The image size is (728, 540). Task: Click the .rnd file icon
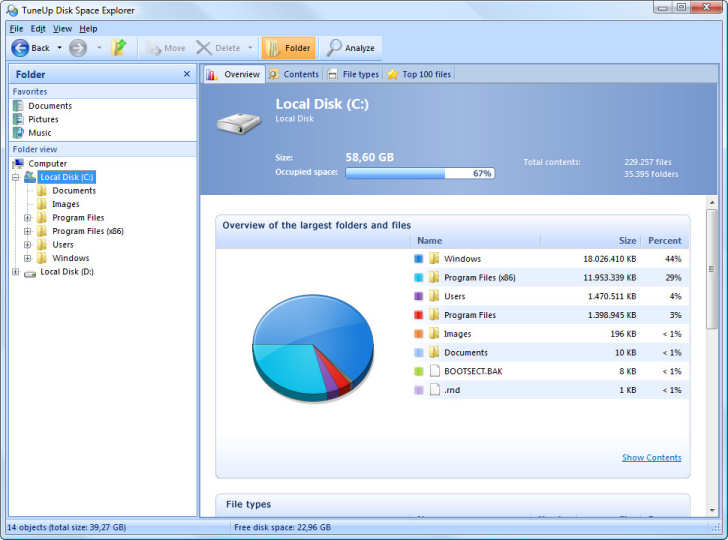(x=435, y=390)
